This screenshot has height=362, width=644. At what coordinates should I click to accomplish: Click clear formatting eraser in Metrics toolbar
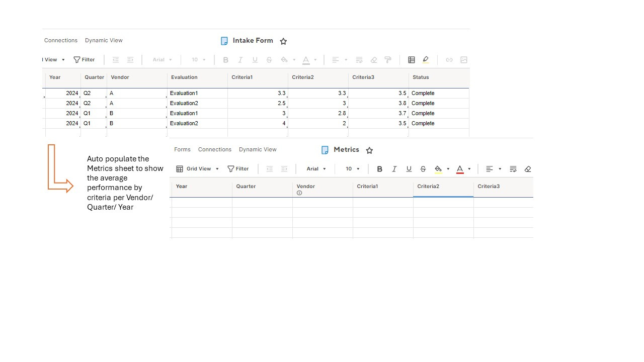coord(528,169)
